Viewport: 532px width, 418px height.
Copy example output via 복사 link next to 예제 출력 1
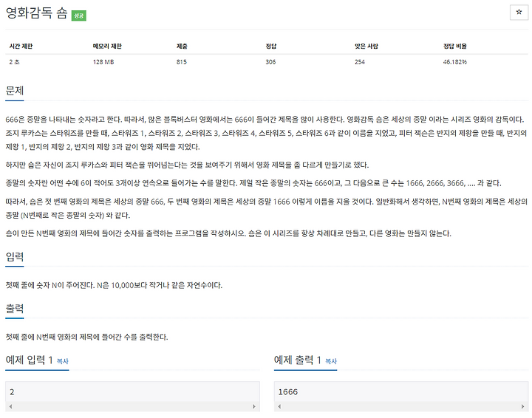[x=331, y=361]
